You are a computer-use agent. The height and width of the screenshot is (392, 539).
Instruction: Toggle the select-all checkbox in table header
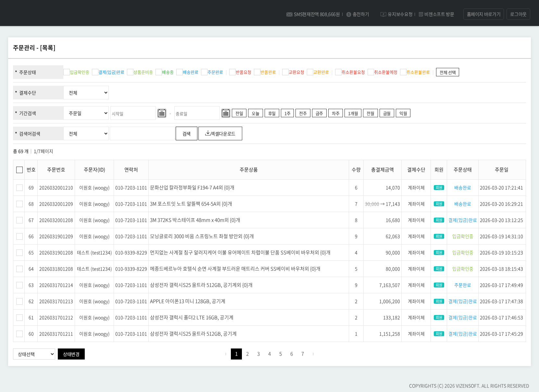pyautogui.click(x=19, y=170)
